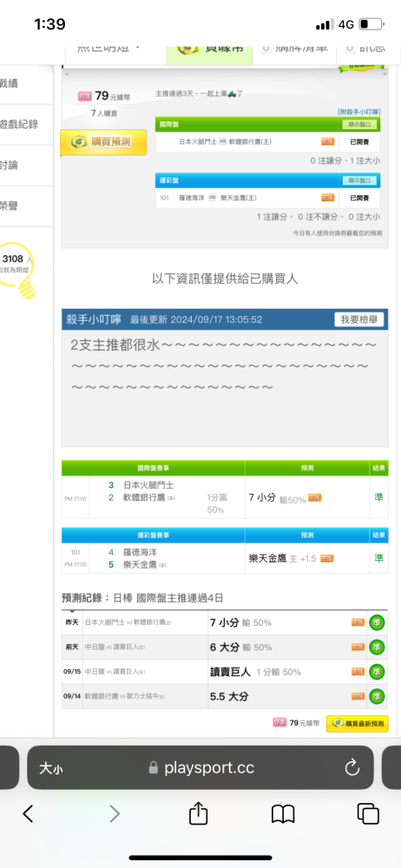Image resolution: width=401 pixels, height=868 pixels.
Task: Click the VS icon between 日本火腿鬥士 and 軟體銀行鷹
Action: tap(223, 141)
